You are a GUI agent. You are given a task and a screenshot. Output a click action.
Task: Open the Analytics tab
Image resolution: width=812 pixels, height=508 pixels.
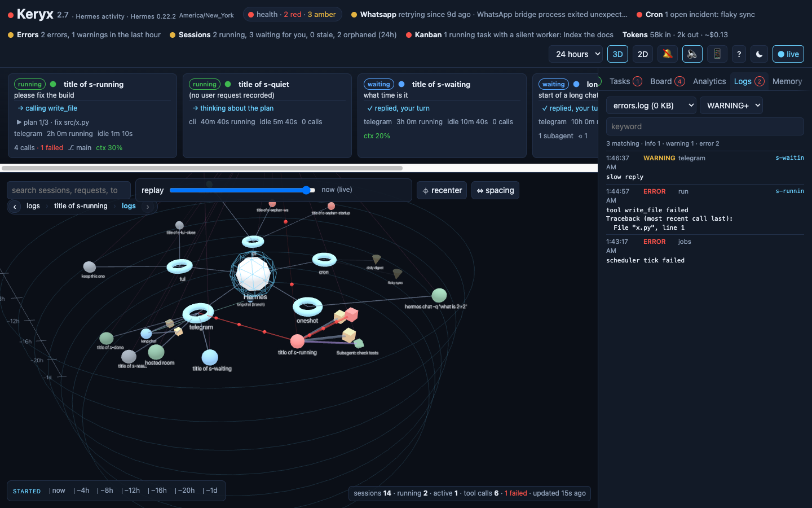tap(709, 81)
